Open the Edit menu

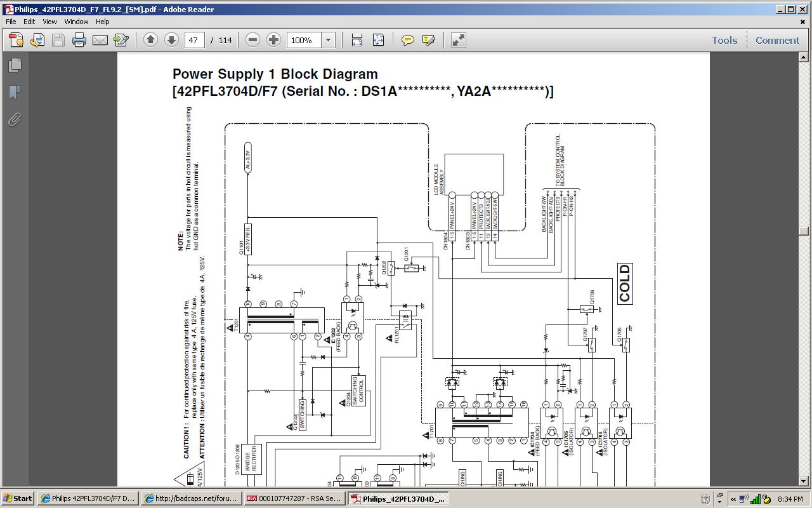point(29,22)
